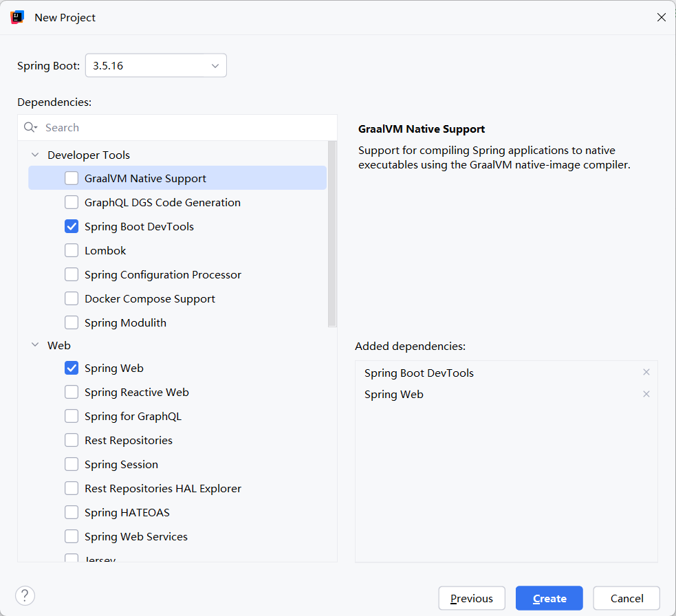Enable the Lombok dependency checkbox
The height and width of the screenshot is (616, 676).
click(72, 250)
